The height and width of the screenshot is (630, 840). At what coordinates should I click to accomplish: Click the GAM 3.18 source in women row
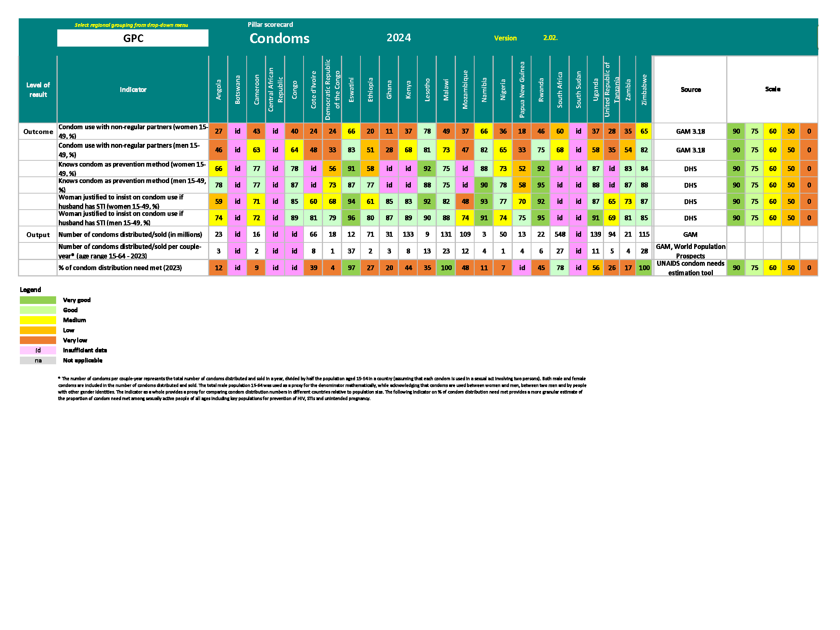(690, 131)
